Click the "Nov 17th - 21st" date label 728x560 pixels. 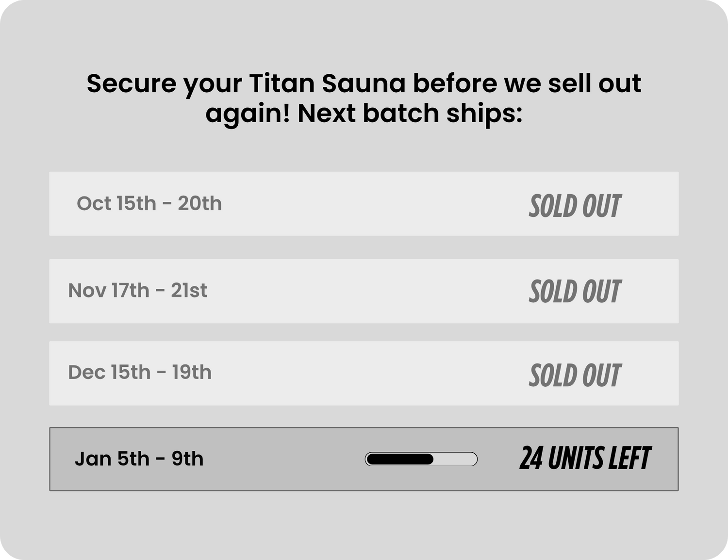[x=137, y=291]
